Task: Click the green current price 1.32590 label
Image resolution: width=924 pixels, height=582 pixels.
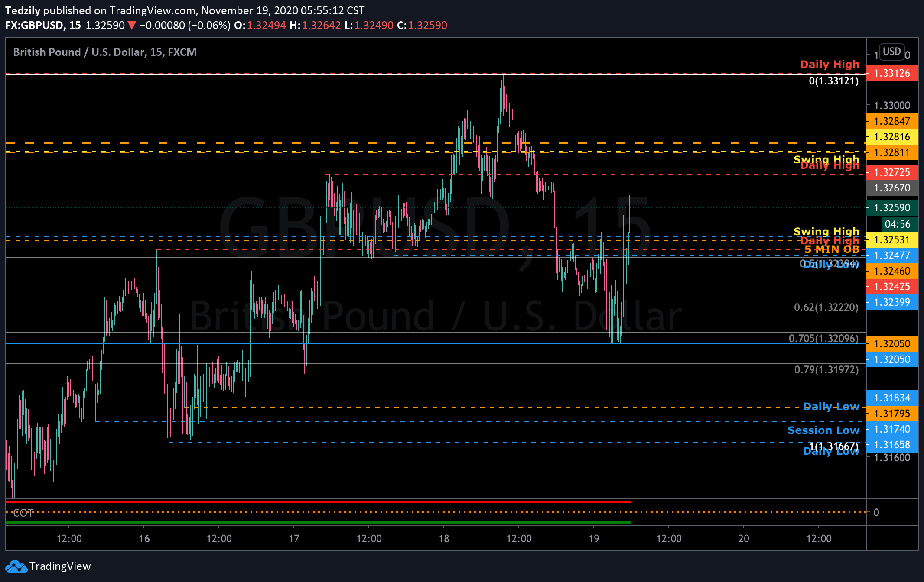Action: tap(891, 208)
